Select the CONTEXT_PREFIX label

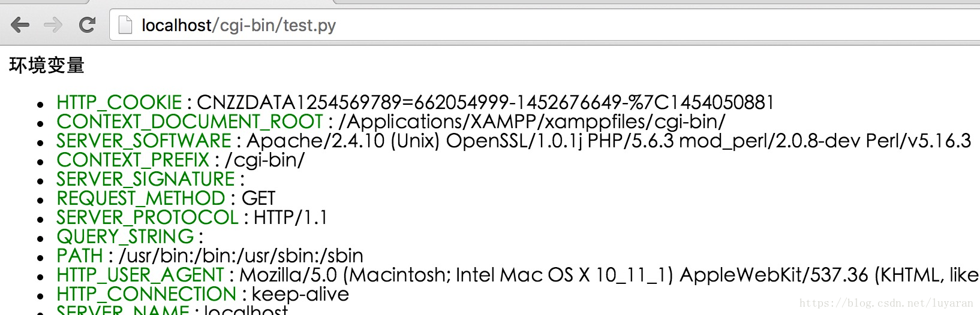[x=133, y=160]
